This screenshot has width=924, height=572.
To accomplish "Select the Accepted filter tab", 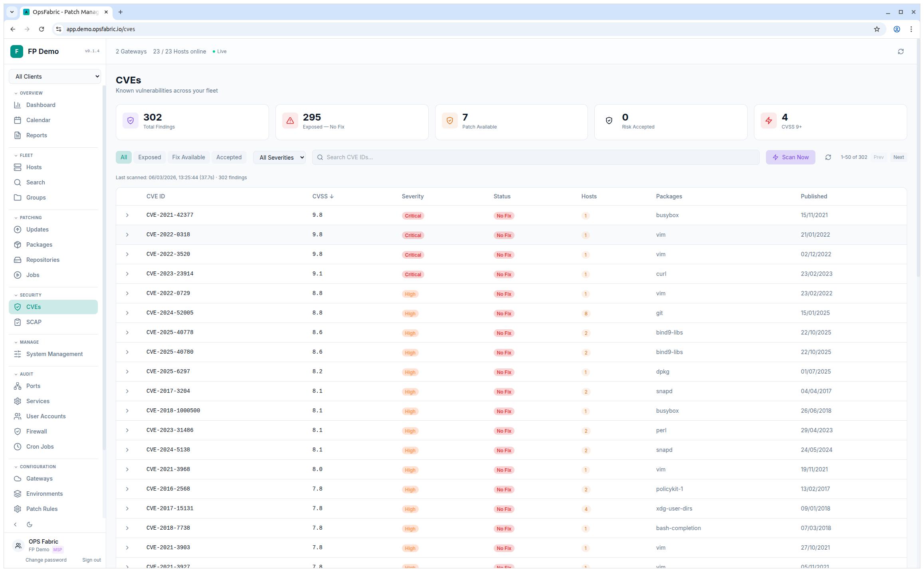I will click(x=229, y=157).
